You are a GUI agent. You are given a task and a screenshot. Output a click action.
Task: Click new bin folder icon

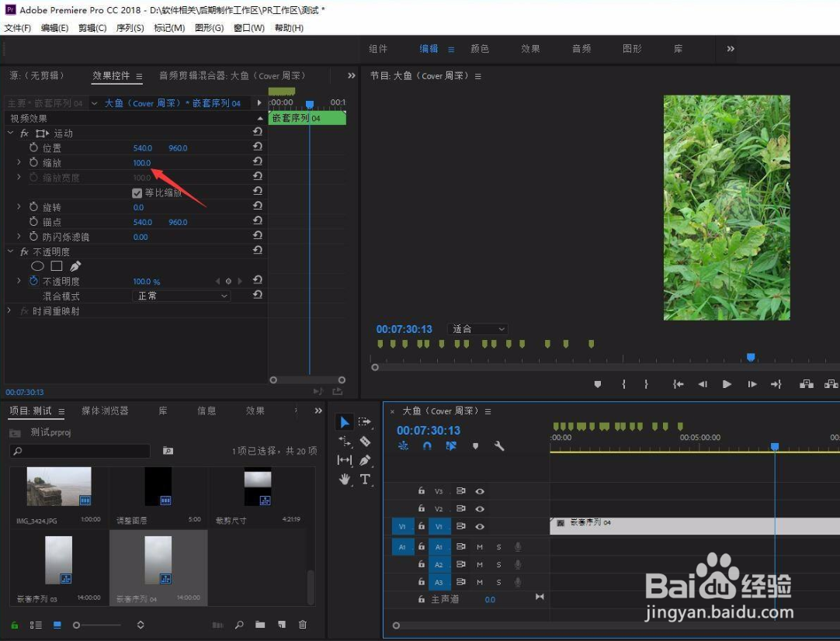click(260, 625)
